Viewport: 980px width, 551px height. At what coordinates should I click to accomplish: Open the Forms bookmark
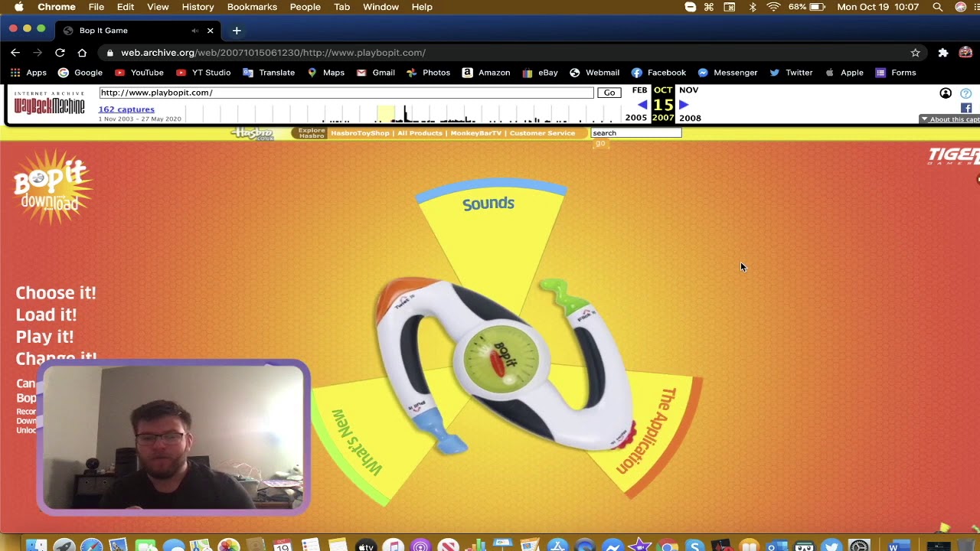[x=896, y=73]
